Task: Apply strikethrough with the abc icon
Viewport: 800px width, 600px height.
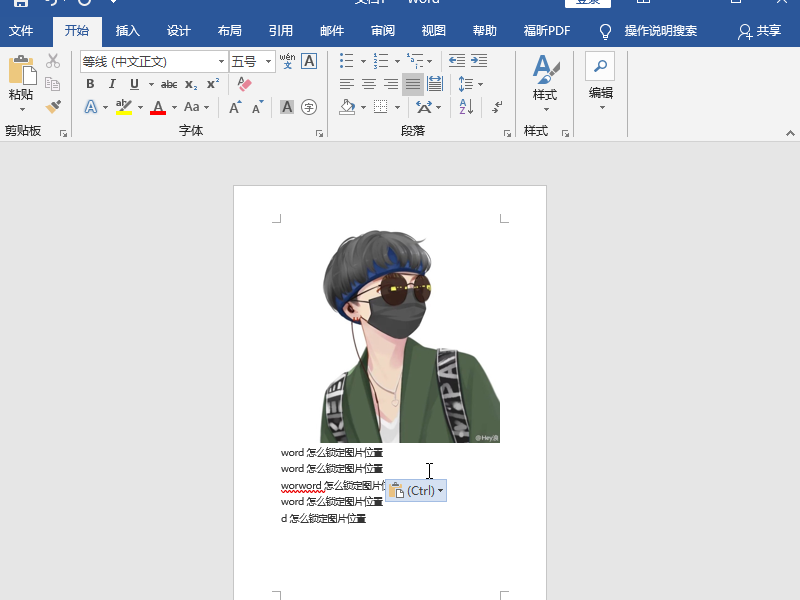Action: 169,85
